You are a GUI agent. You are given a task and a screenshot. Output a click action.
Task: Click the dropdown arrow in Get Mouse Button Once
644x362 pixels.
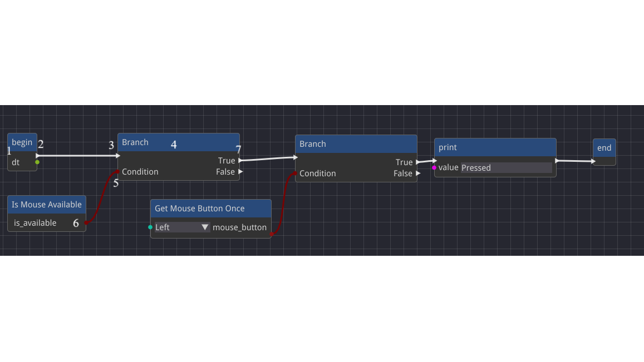[205, 227]
